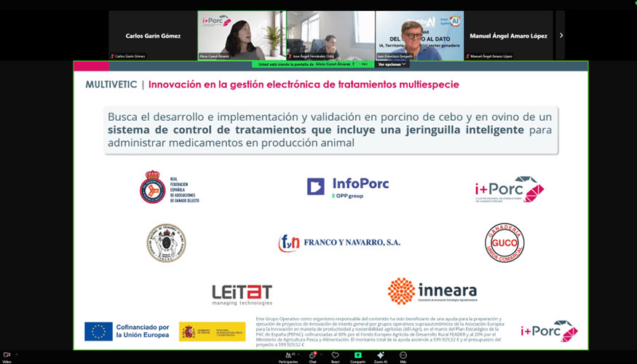Click the green screen-sharing notification banner
The width and height of the screenshot is (637, 364).
[313, 64]
